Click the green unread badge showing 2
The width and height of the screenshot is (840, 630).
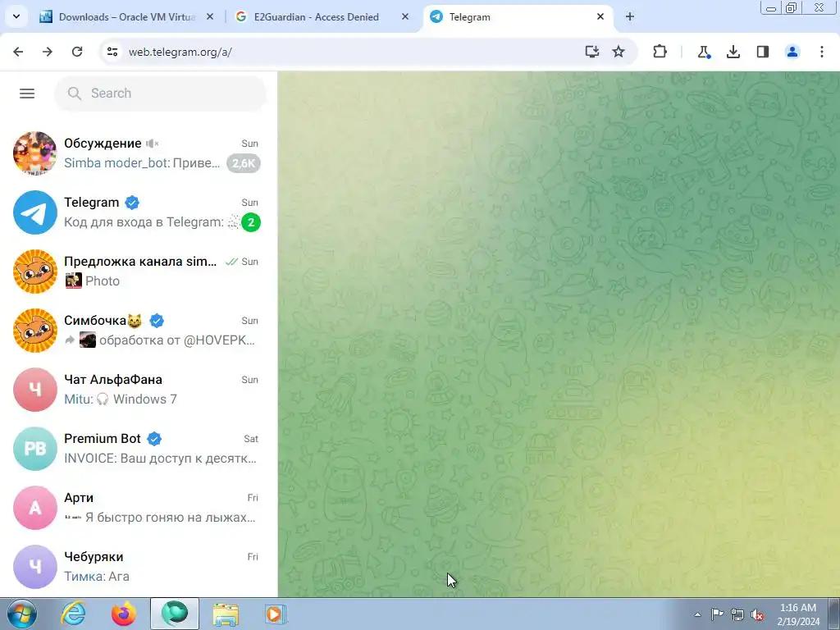(x=251, y=221)
